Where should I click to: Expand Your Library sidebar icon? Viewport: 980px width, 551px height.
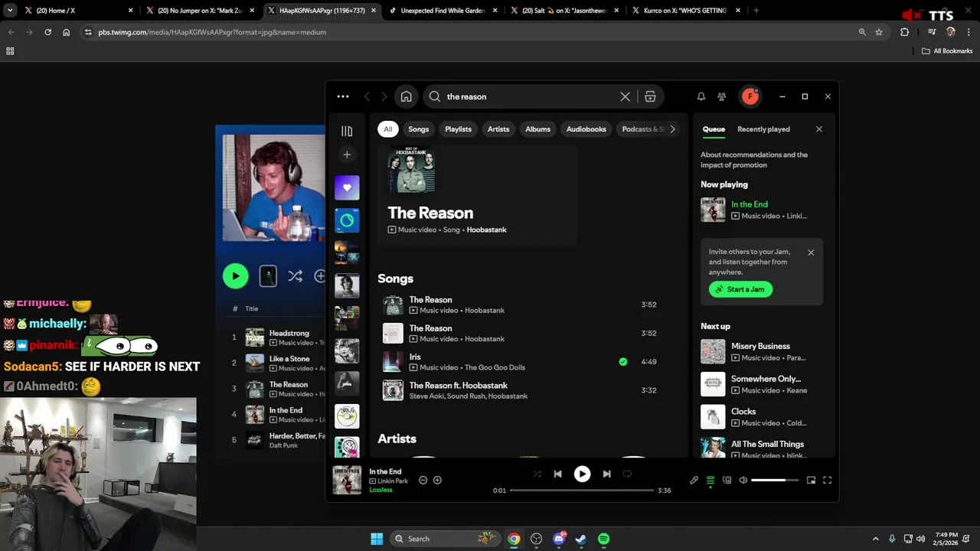347,131
